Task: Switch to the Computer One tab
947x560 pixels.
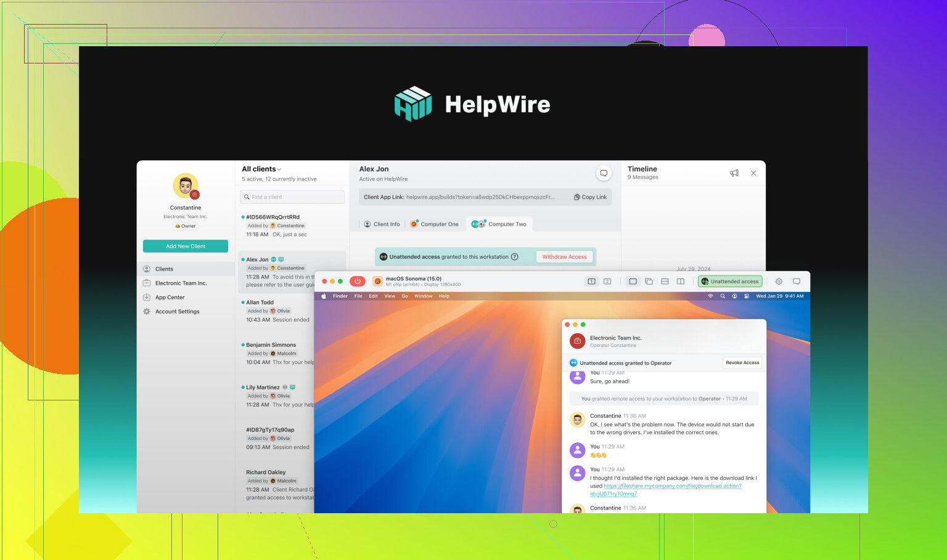Action: tap(435, 224)
